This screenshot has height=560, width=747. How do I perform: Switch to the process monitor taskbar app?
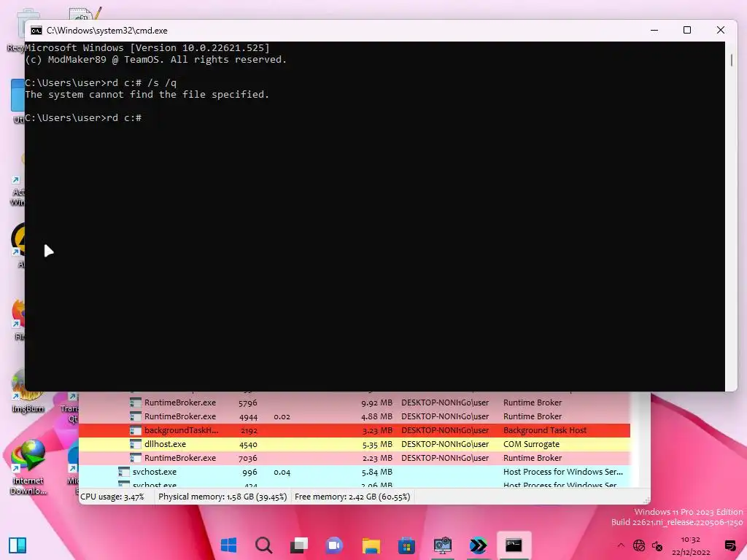[442, 545]
